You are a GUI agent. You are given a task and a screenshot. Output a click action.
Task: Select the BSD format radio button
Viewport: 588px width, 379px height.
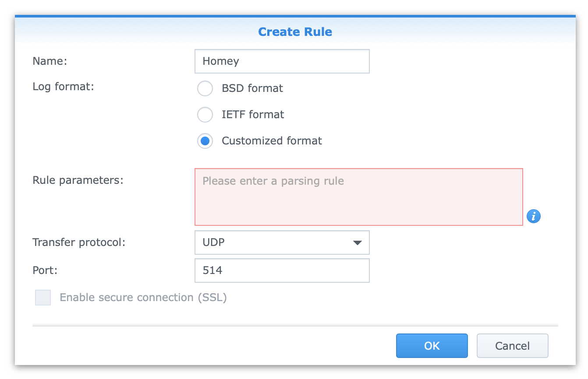[205, 88]
